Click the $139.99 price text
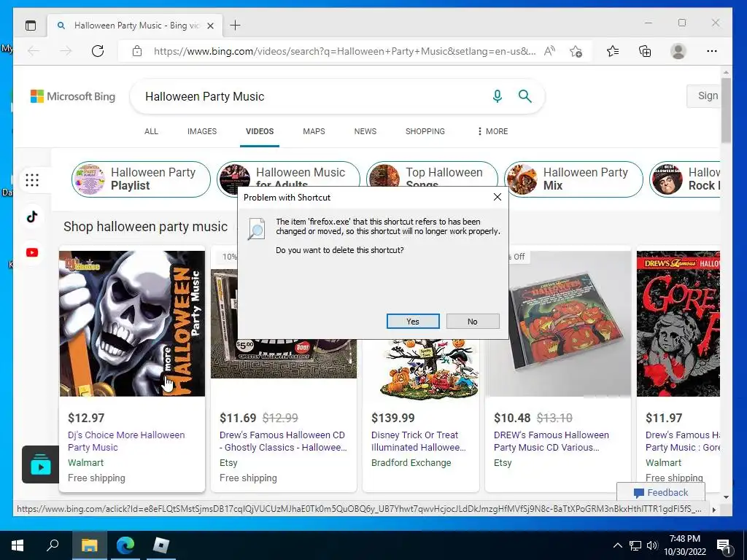 (x=393, y=418)
